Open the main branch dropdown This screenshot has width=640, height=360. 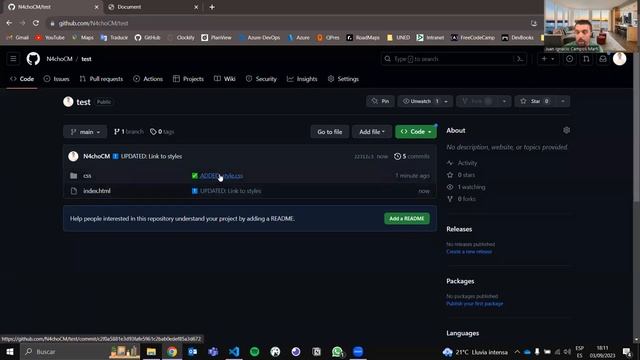pos(85,132)
